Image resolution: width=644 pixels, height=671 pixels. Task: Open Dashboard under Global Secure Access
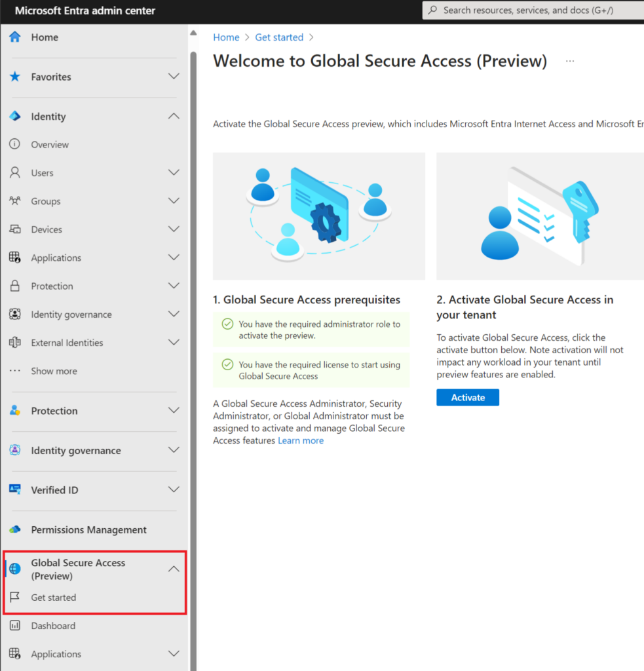[53, 626]
